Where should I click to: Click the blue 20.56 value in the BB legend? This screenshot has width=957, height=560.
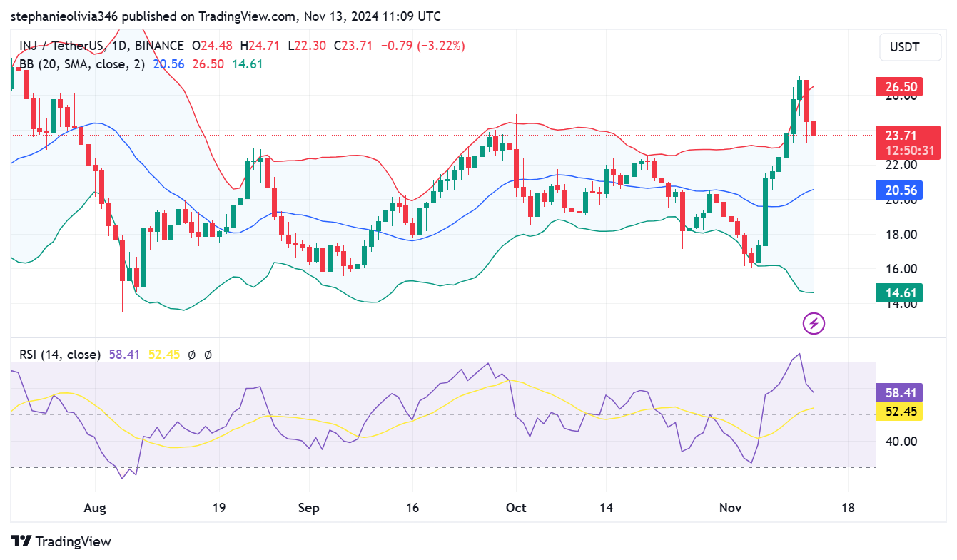click(x=168, y=64)
